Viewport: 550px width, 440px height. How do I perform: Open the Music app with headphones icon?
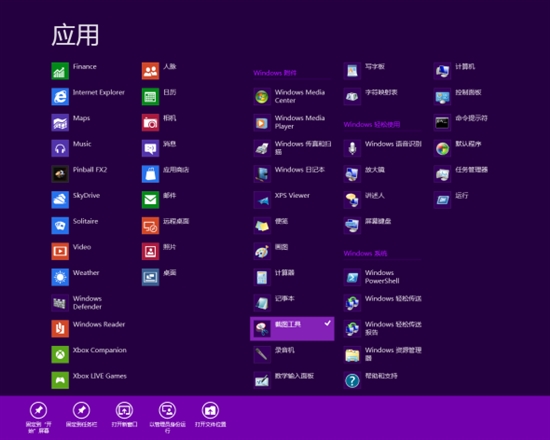[x=72, y=148]
